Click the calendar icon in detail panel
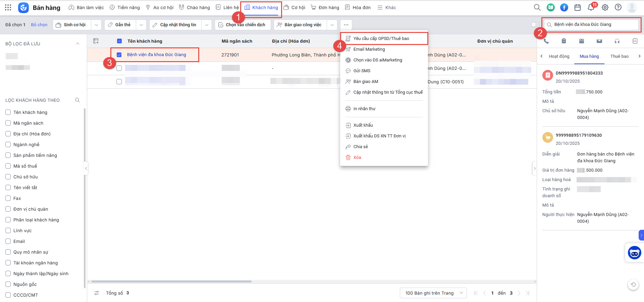The width and height of the screenshot is (644, 302). (x=582, y=41)
